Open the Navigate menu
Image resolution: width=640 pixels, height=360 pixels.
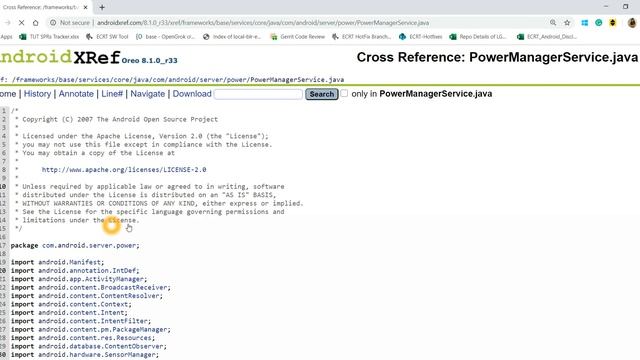click(x=147, y=94)
